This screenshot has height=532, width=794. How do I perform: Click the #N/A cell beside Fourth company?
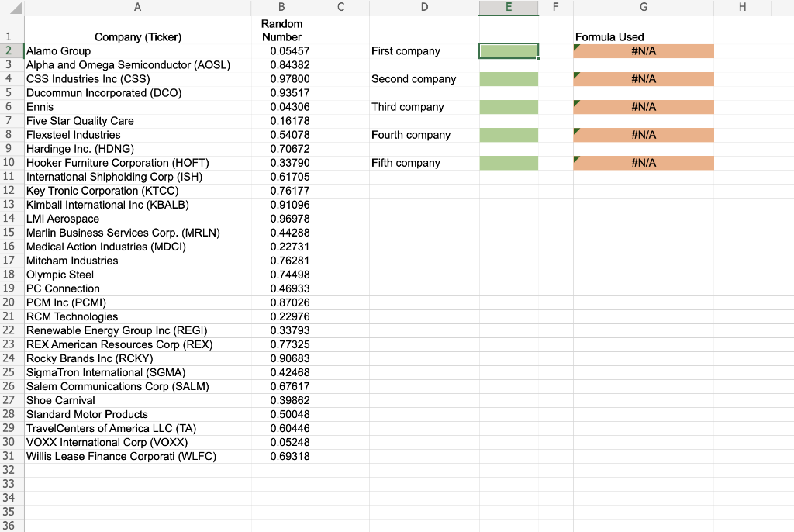(644, 135)
